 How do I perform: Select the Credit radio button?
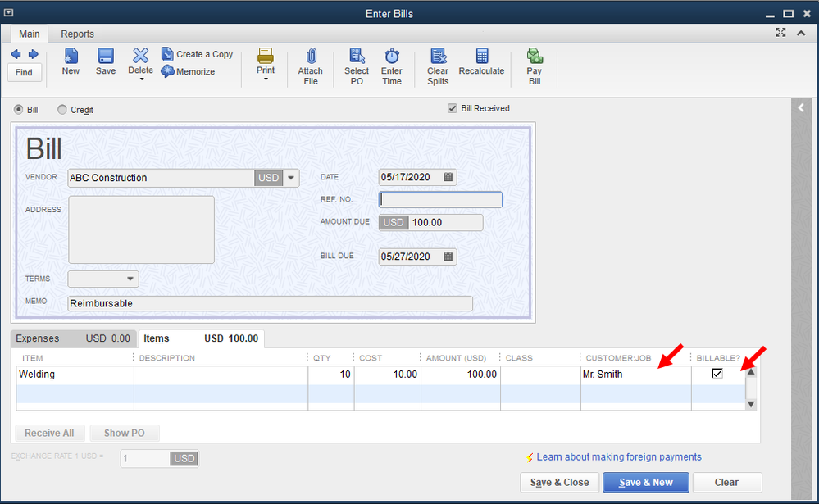point(61,109)
